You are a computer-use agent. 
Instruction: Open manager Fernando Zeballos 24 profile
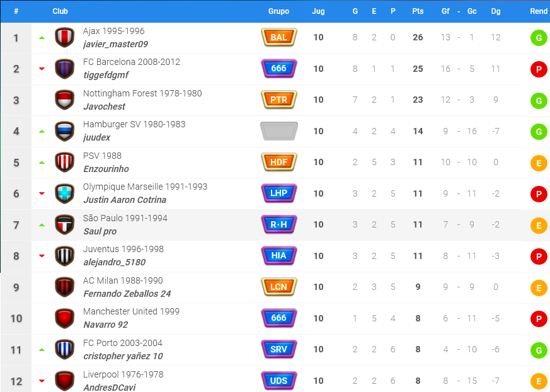tap(127, 294)
